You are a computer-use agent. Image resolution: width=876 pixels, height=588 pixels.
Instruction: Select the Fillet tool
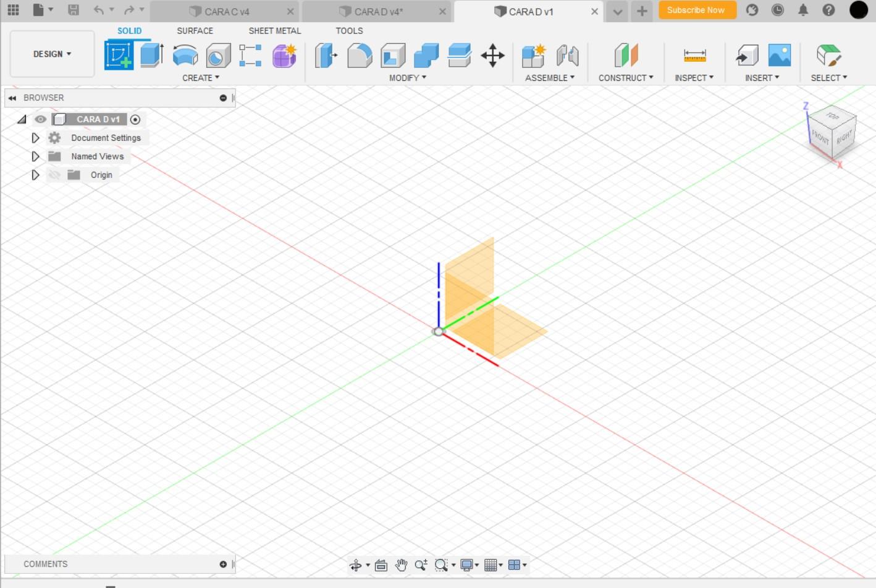coord(360,56)
